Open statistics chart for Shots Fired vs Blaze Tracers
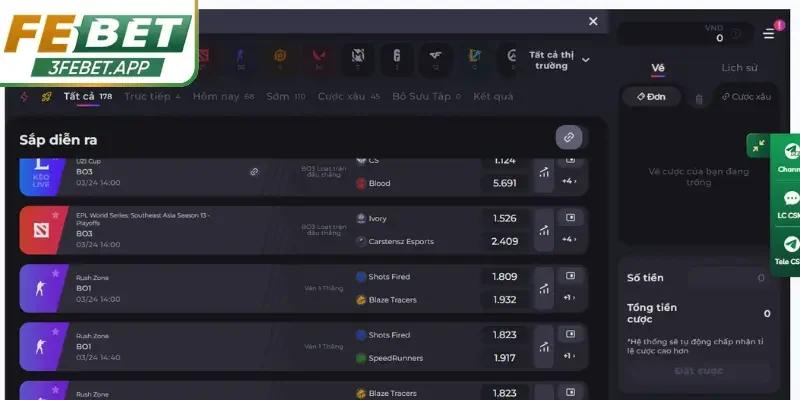The width and height of the screenshot is (800, 400). [x=544, y=288]
